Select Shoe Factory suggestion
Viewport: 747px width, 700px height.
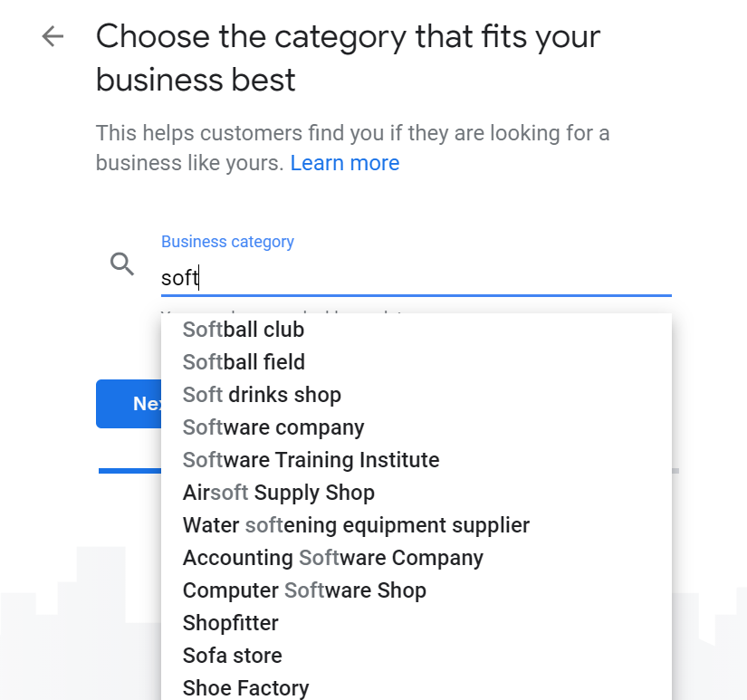point(417,687)
